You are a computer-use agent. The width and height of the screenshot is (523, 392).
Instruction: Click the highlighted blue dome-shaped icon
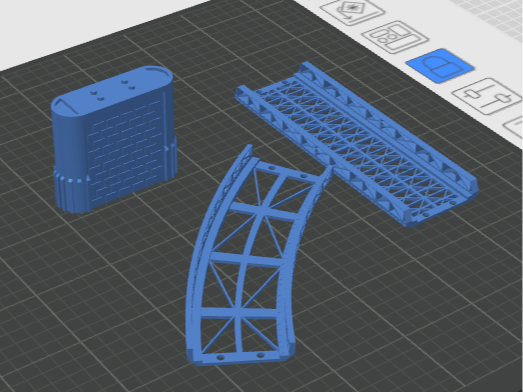[x=440, y=65]
